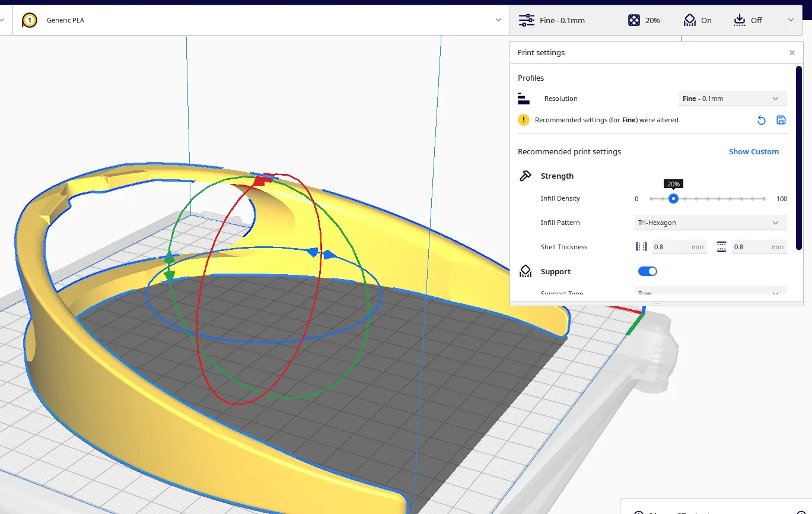
Task: Click the support icon labeled On in top bar
Action: tap(689, 21)
